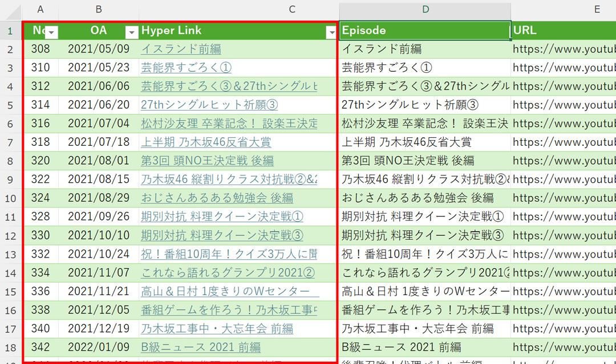Select the entire row 10
Screen dimensions: 616x364
click(10, 198)
